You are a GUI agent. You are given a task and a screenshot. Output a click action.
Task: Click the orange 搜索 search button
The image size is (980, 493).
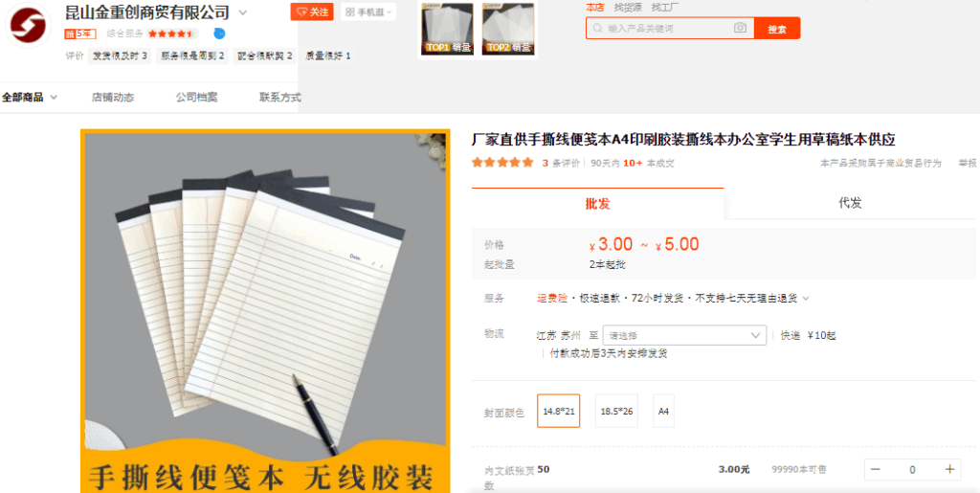point(776,29)
